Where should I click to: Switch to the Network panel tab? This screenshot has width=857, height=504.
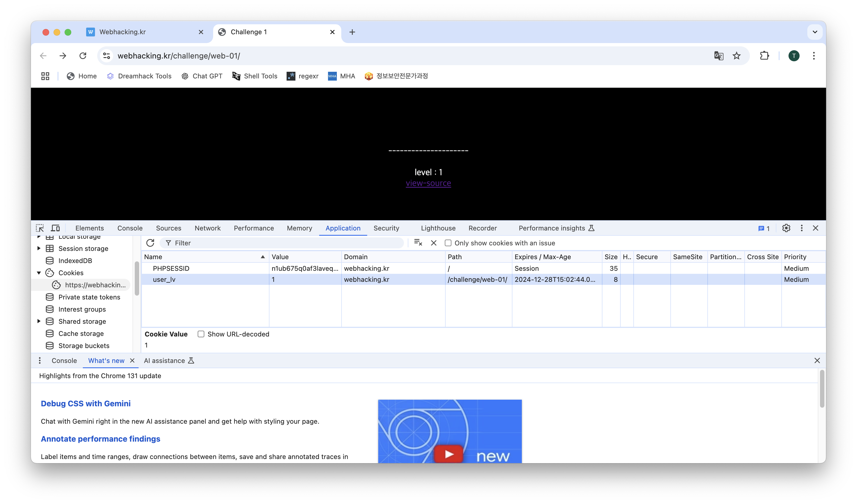207,228
